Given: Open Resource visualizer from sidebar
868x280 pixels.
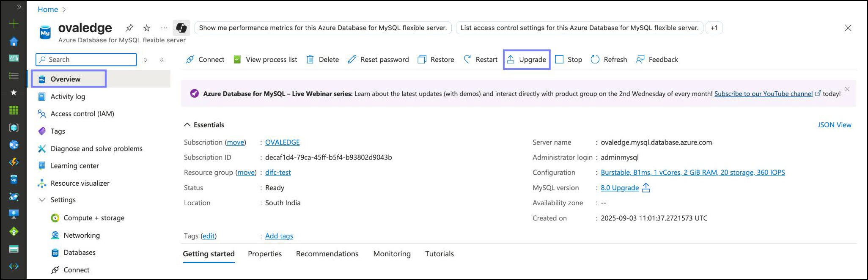Looking at the screenshot, I should point(80,183).
